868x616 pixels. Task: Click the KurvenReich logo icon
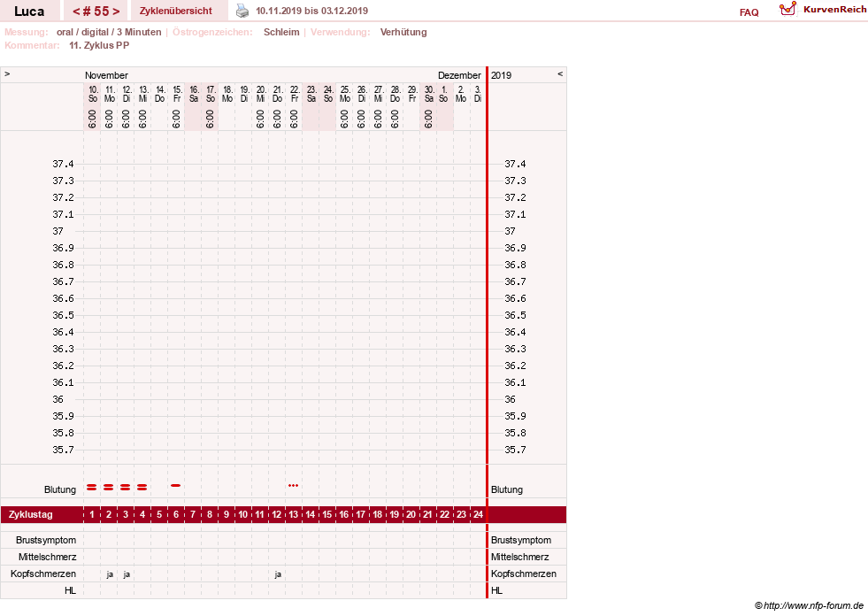[x=787, y=9]
